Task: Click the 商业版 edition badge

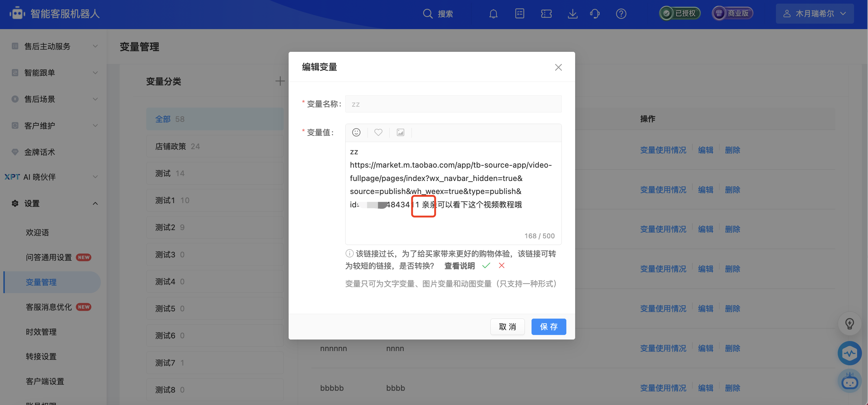Action: pyautogui.click(x=733, y=13)
